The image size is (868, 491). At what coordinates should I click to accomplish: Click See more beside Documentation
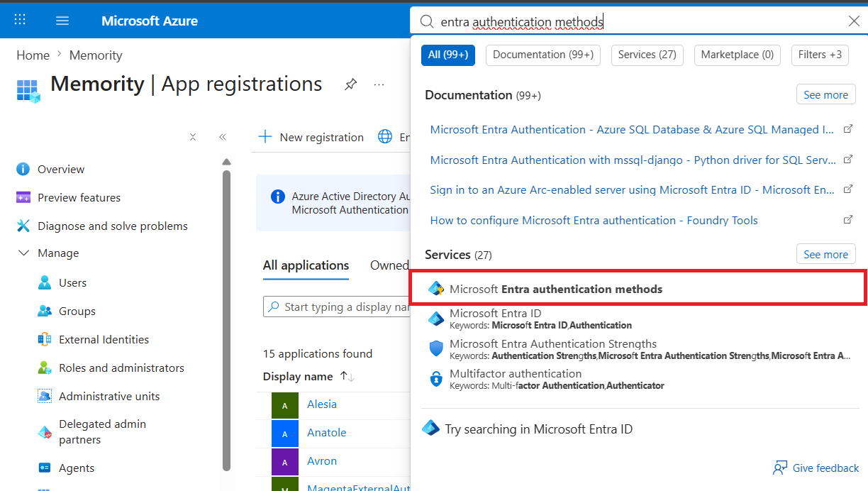click(825, 94)
